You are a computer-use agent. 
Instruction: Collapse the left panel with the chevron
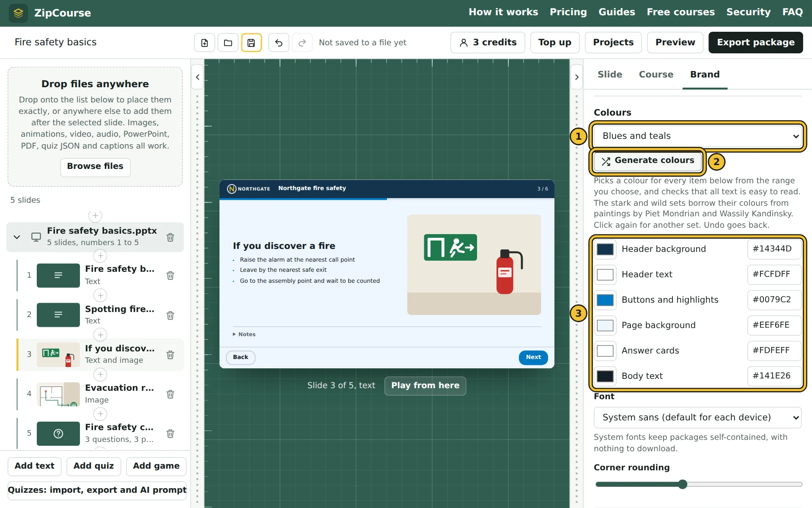click(x=198, y=77)
